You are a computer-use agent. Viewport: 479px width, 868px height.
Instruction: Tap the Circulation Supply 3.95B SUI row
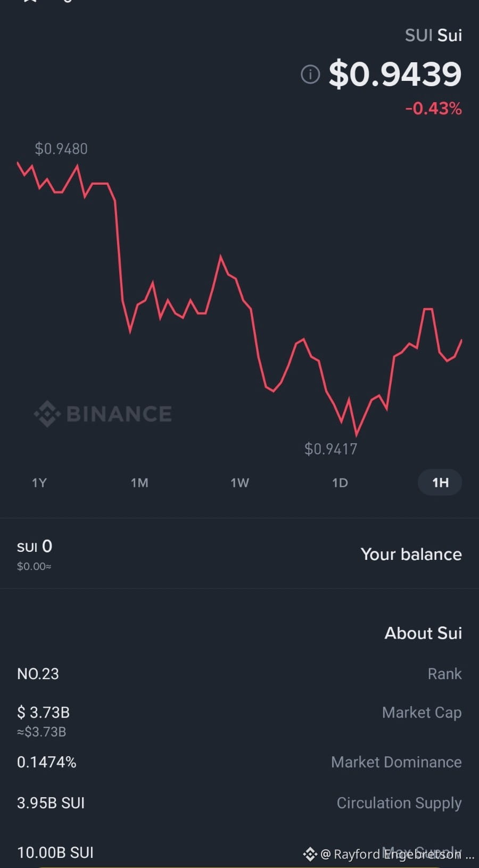(240, 803)
